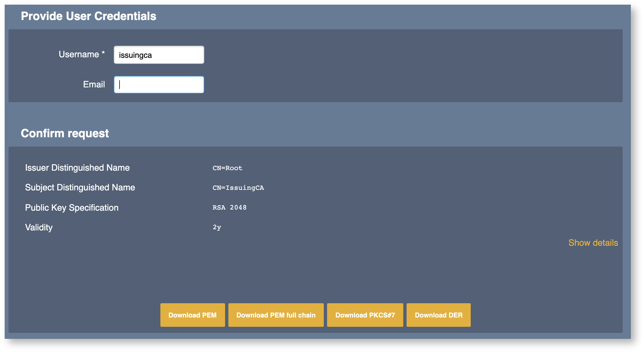The height and width of the screenshot is (352, 644).
Task: Click the Username input field
Action: click(x=159, y=55)
